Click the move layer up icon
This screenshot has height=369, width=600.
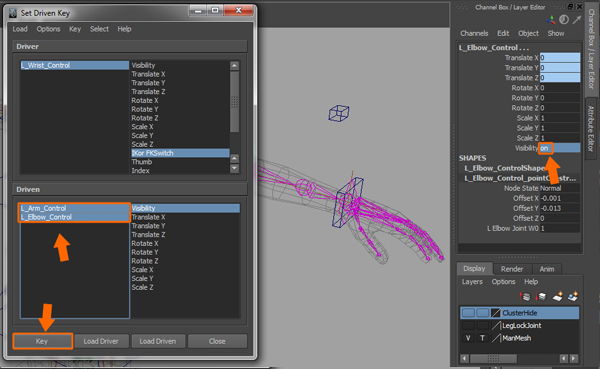pyautogui.click(x=525, y=296)
